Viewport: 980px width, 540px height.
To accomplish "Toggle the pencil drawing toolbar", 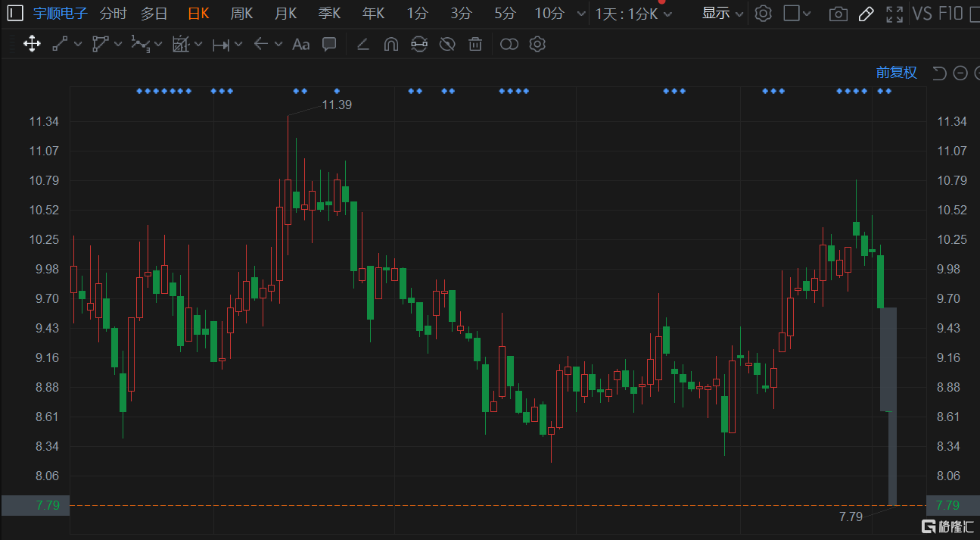I will (x=866, y=14).
